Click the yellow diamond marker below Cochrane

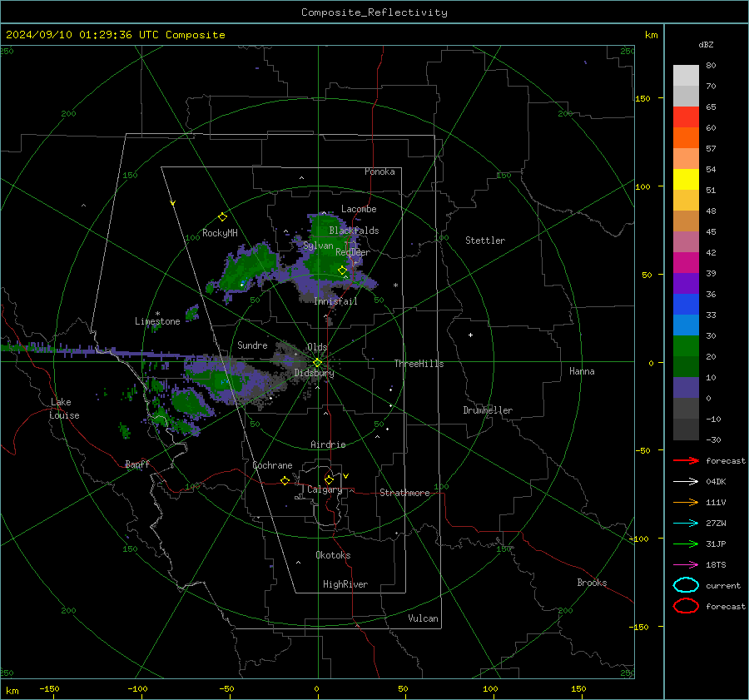click(x=285, y=481)
